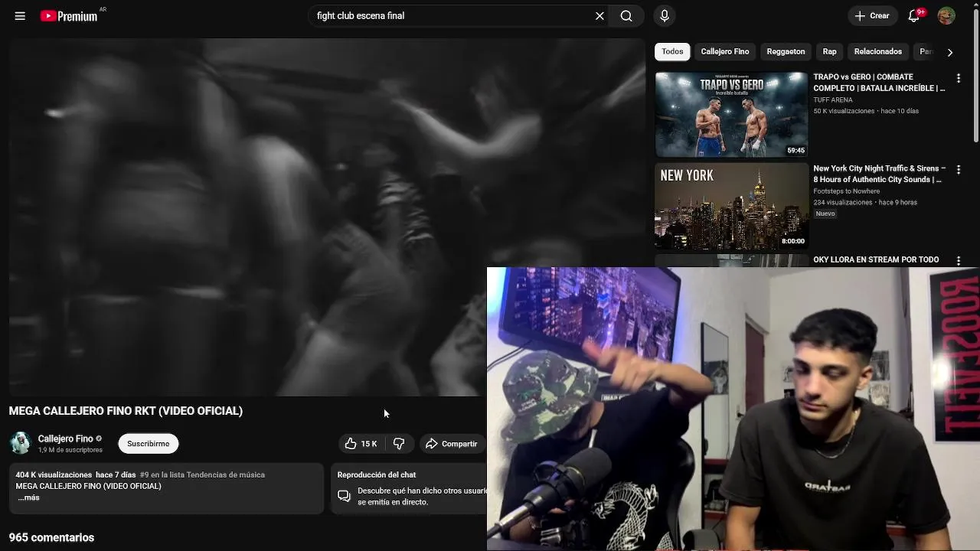
Task: Dislike the video with thumbs down
Action: tap(399, 444)
